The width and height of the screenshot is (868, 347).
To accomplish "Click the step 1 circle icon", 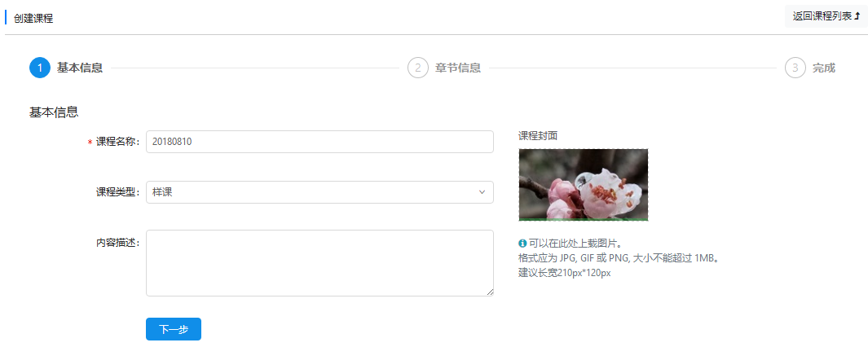I will click(40, 68).
